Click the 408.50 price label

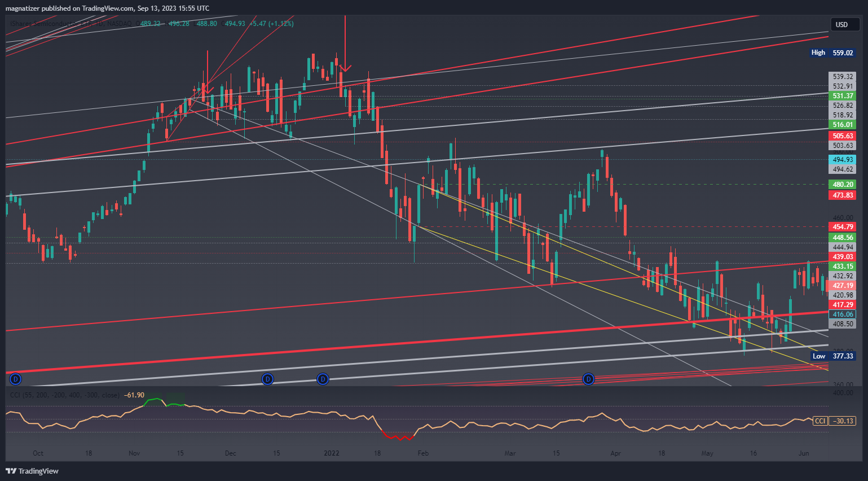(x=843, y=324)
